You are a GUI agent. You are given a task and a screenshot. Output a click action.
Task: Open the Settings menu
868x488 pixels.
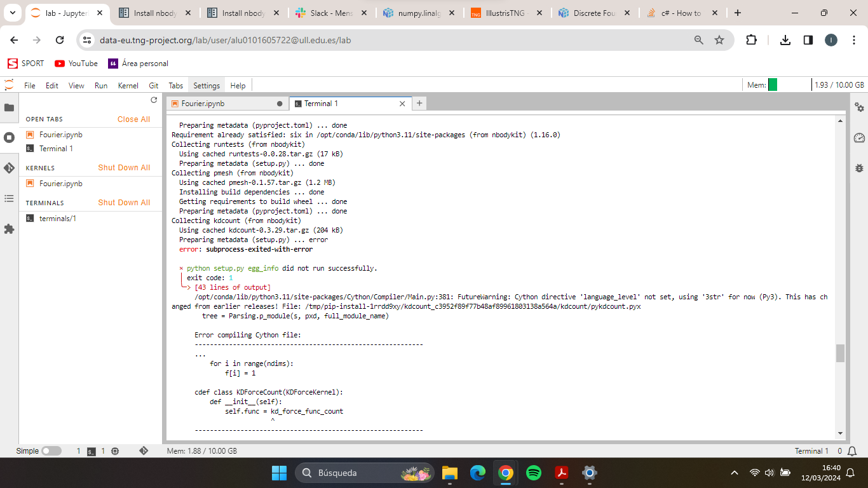[207, 85]
